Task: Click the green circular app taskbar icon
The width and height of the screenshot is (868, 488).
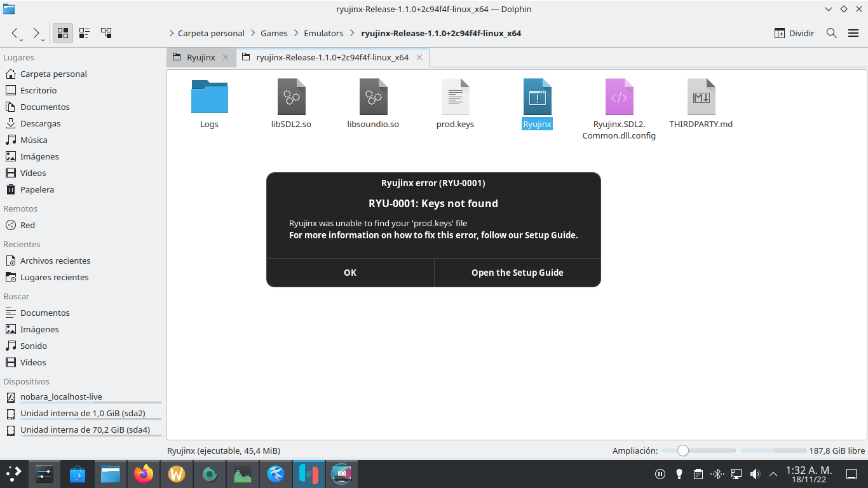Action: 210,473
